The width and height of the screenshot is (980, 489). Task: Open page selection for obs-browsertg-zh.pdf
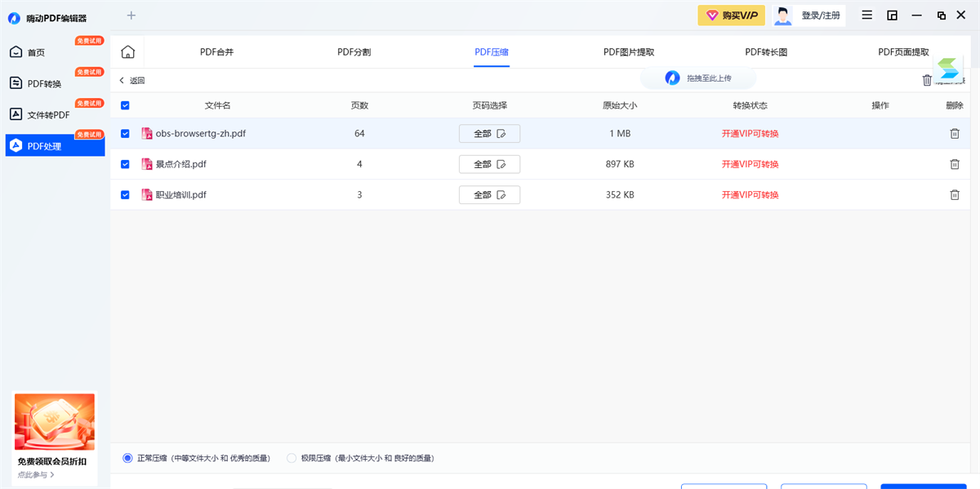tap(489, 134)
